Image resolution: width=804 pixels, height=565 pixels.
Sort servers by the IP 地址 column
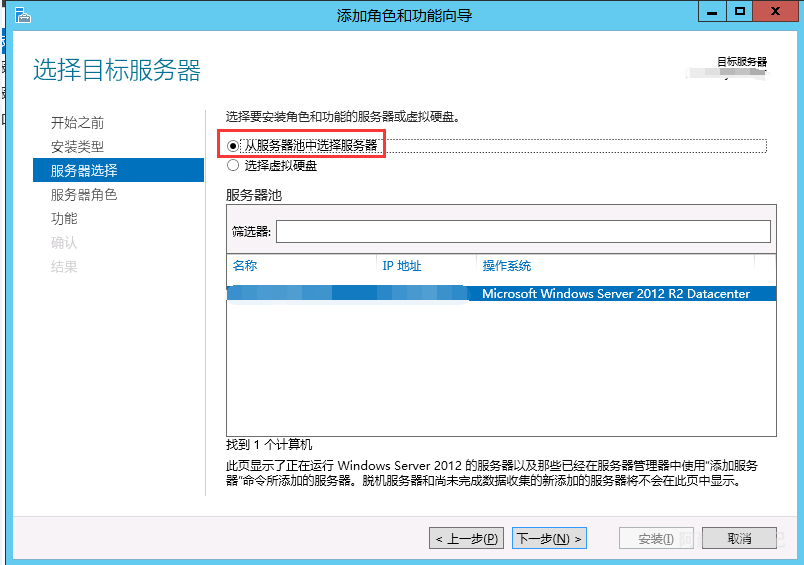pyautogui.click(x=425, y=266)
